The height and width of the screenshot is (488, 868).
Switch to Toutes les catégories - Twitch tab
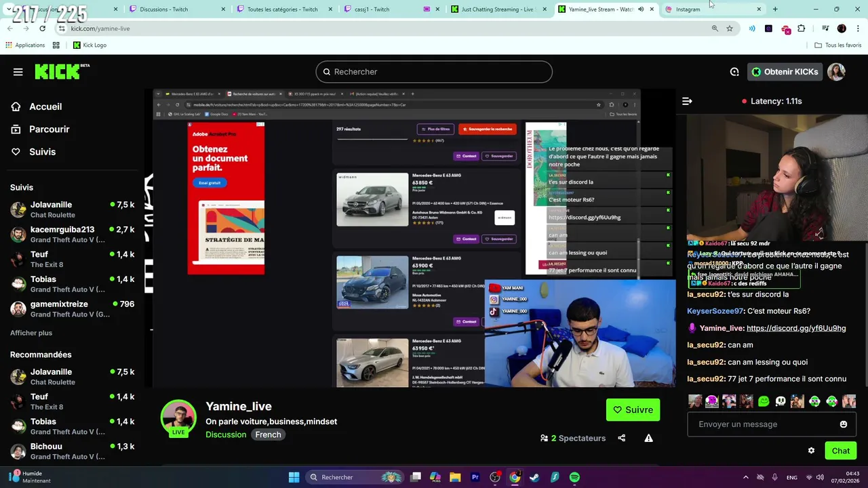[282, 9]
